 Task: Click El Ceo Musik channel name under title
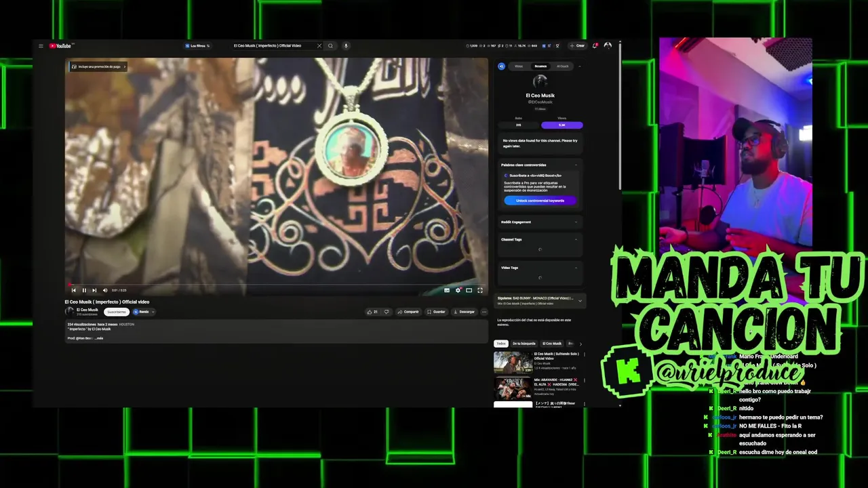click(x=87, y=310)
